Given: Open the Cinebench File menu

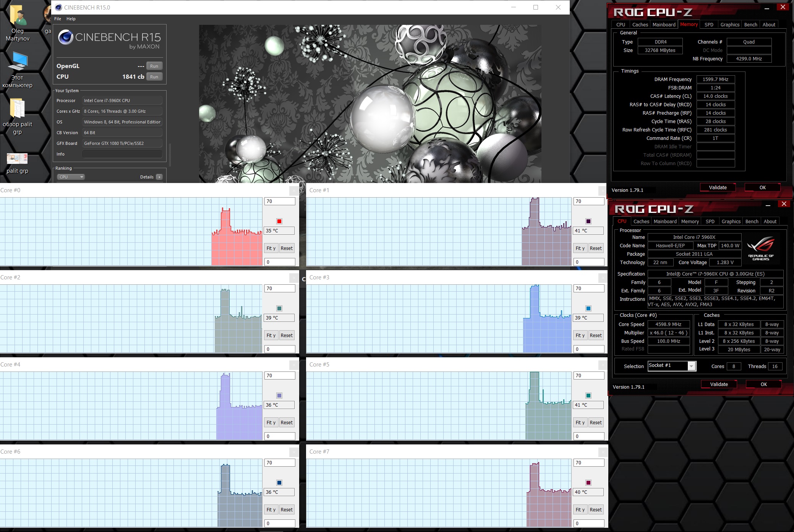Looking at the screenshot, I should pyautogui.click(x=58, y=19).
